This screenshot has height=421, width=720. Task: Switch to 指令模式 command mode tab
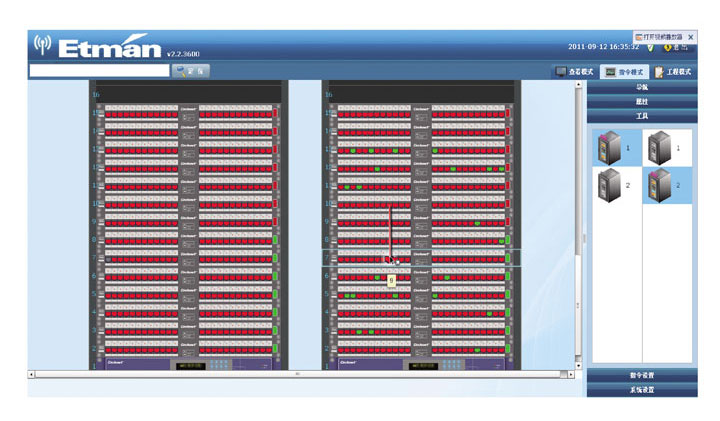pyautogui.click(x=624, y=72)
